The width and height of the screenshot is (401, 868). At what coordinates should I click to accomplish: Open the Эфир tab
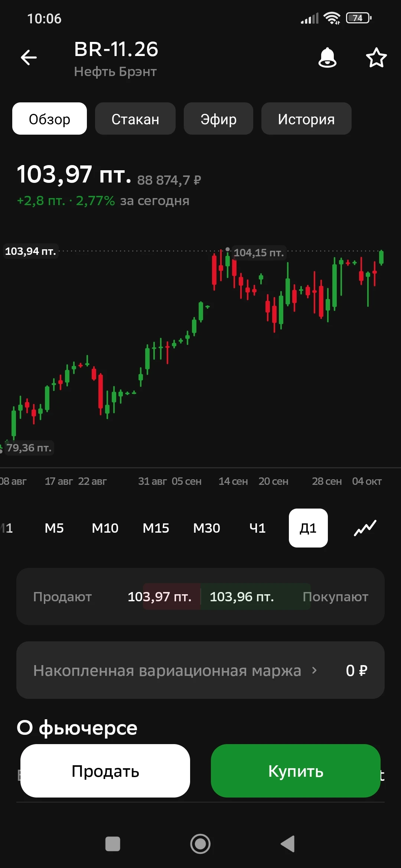click(x=218, y=119)
